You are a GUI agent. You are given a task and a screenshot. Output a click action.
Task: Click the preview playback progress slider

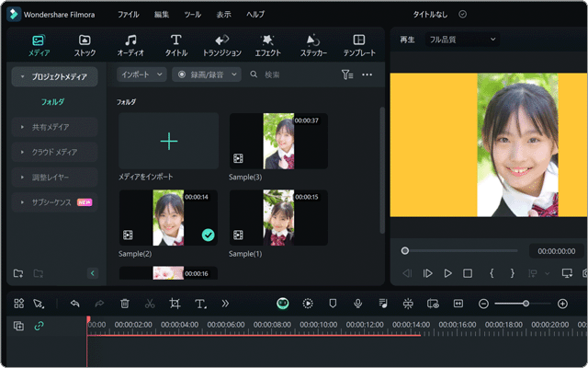(459, 250)
